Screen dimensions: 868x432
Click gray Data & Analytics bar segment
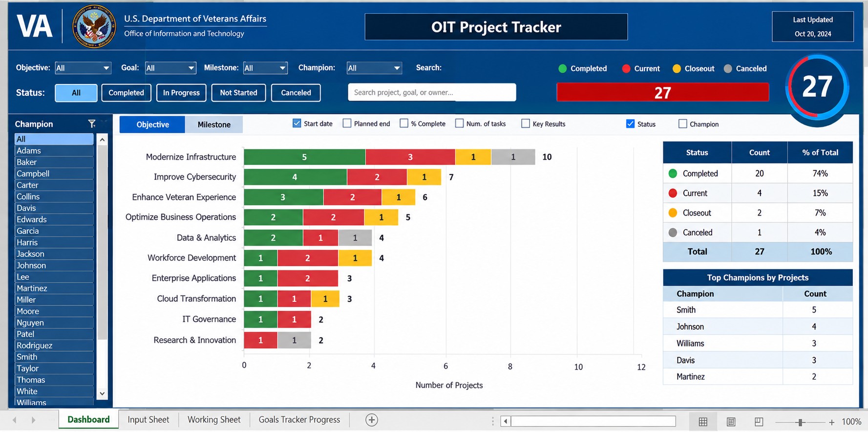coord(355,238)
